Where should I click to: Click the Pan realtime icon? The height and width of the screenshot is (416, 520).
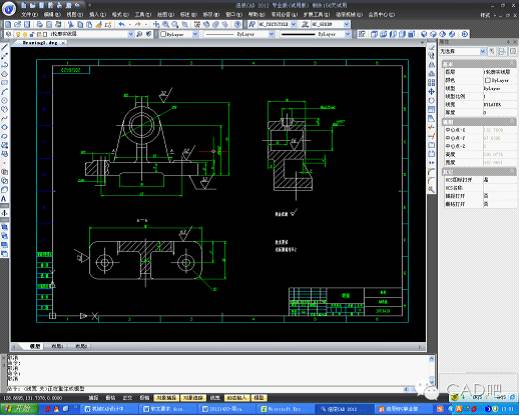tap(156, 24)
